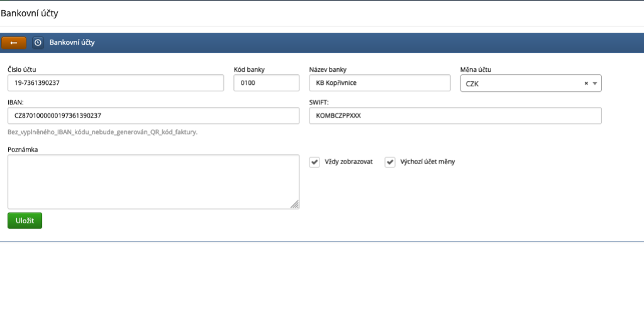
Task: Clear the CZK currency selection
Action: [586, 83]
